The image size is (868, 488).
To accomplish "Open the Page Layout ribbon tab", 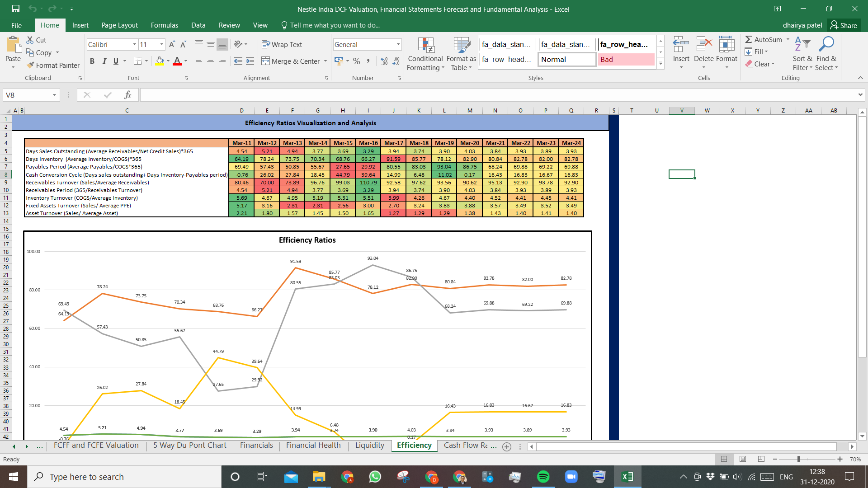I will 119,25.
